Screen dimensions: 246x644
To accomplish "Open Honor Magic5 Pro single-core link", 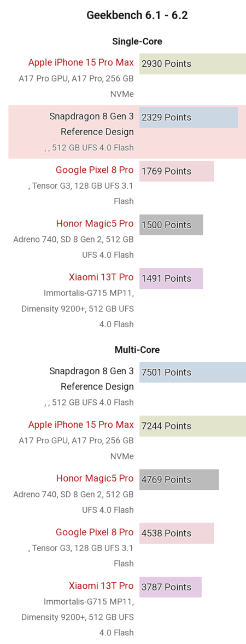I will (95, 224).
